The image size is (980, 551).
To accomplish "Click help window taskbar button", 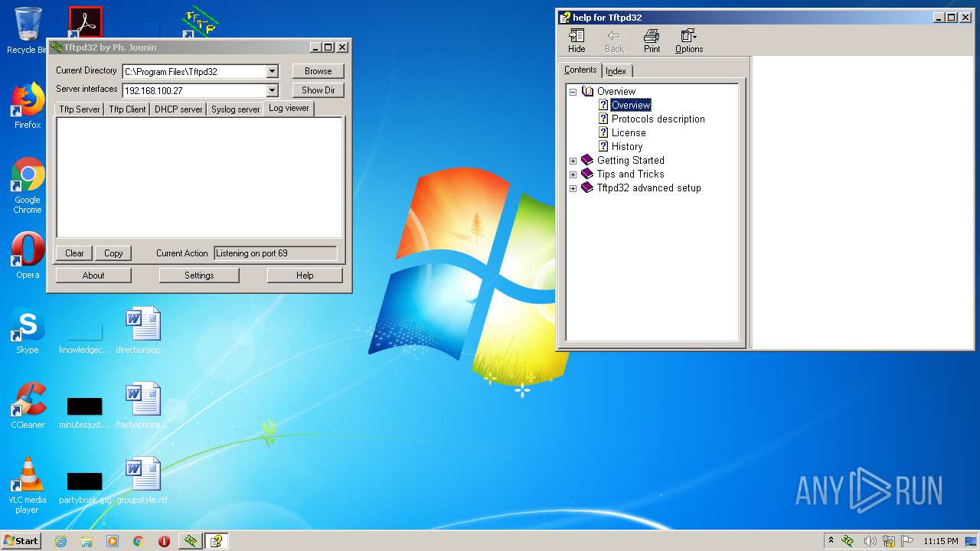I will point(217,541).
